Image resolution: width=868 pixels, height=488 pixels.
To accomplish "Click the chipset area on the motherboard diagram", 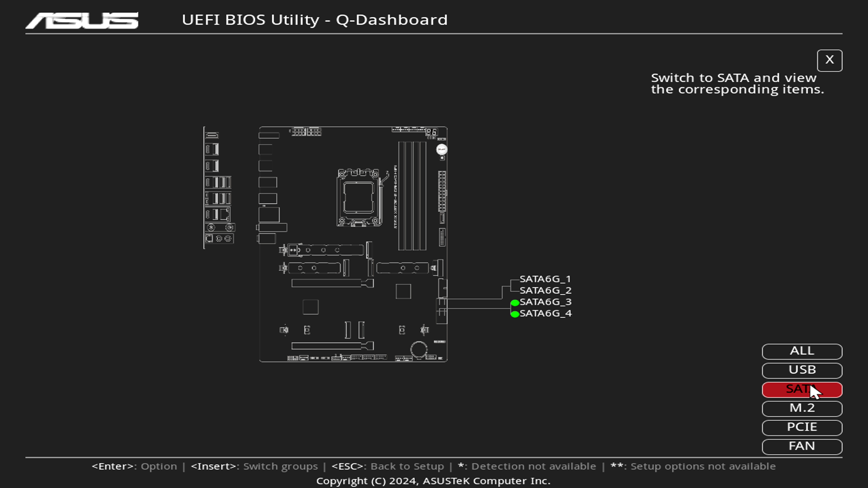I will coord(404,292).
